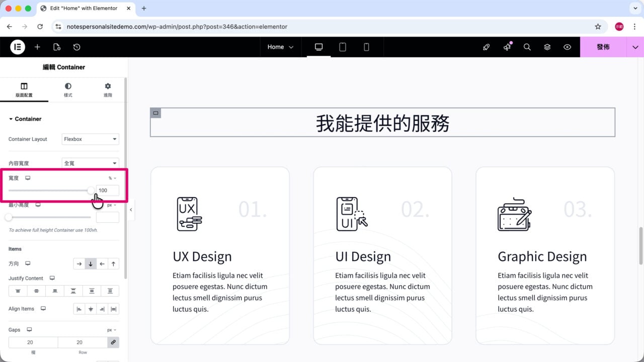This screenshot has height=362, width=644.
Task: Set direction to column down arrow
Action: pyautogui.click(x=91, y=263)
